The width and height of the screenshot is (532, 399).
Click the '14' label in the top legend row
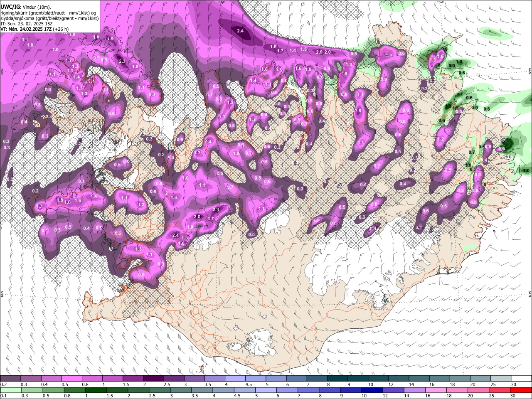[411, 384]
